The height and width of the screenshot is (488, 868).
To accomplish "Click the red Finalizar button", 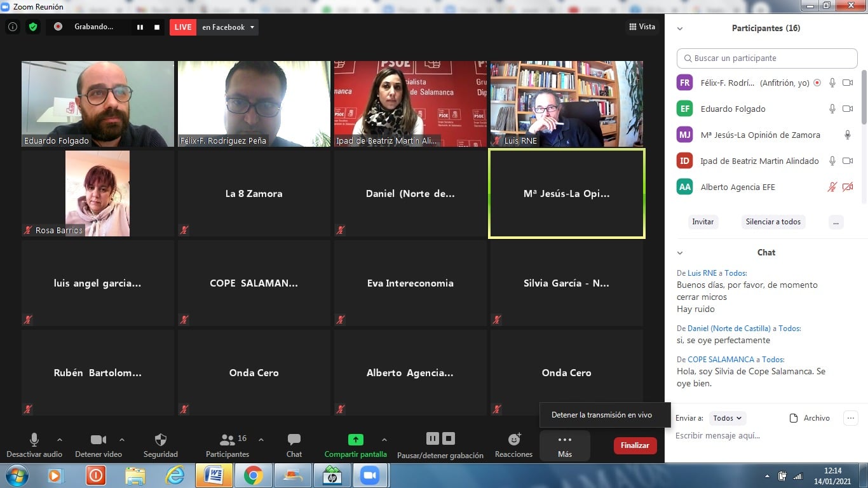I will pyautogui.click(x=635, y=445).
